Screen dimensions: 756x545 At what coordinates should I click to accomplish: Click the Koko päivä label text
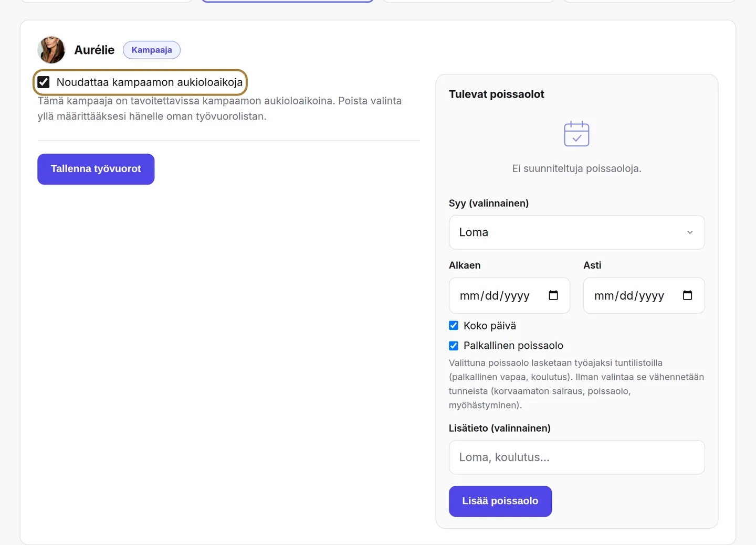point(490,326)
